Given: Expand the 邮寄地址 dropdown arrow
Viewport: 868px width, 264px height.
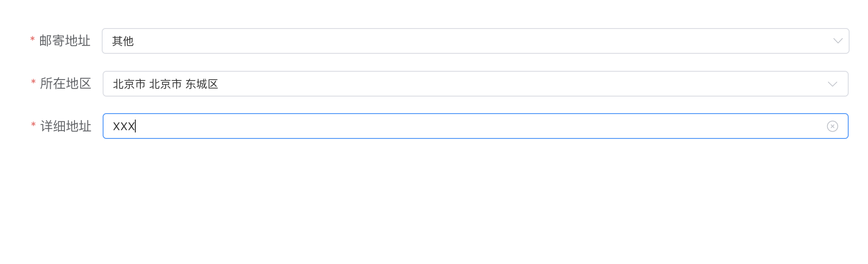Looking at the screenshot, I should tap(838, 41).
